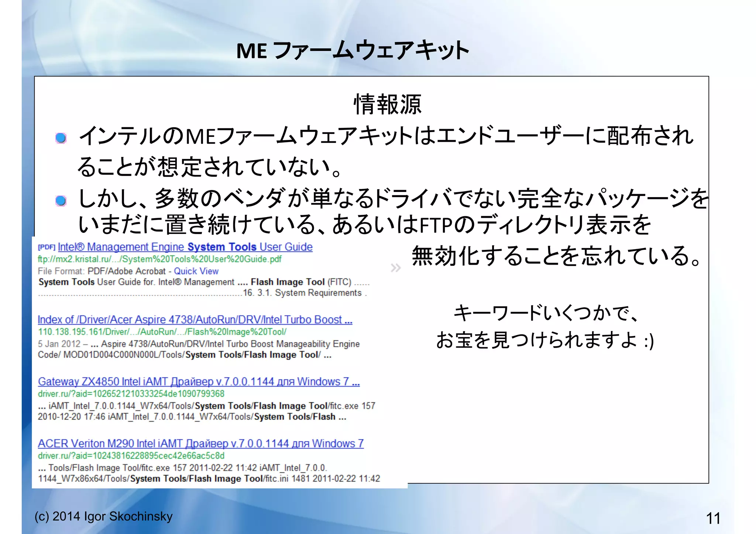Click the slide title ME ファームウェアキット
756x534 pixels.
[x=353, y=51]
